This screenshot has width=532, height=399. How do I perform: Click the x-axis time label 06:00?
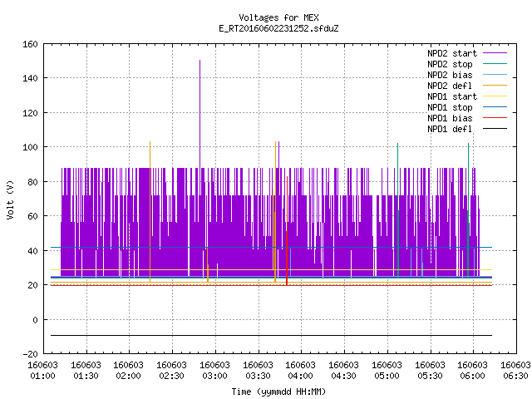click(x=472, y=376)
